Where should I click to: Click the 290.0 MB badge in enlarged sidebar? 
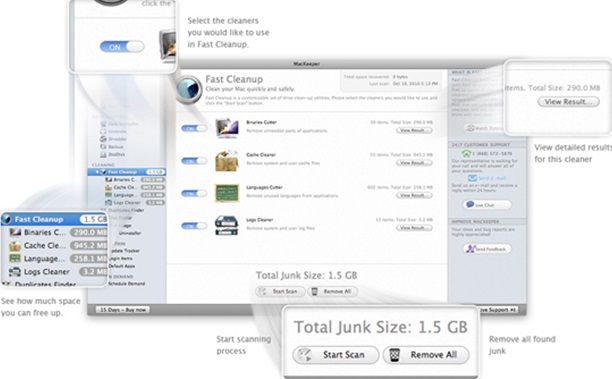pos(89,233)
